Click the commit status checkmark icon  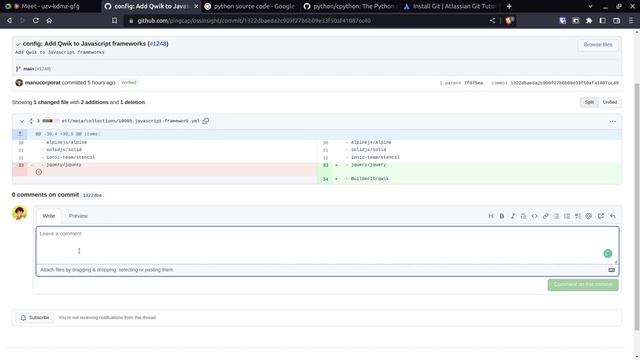point(18,44)
